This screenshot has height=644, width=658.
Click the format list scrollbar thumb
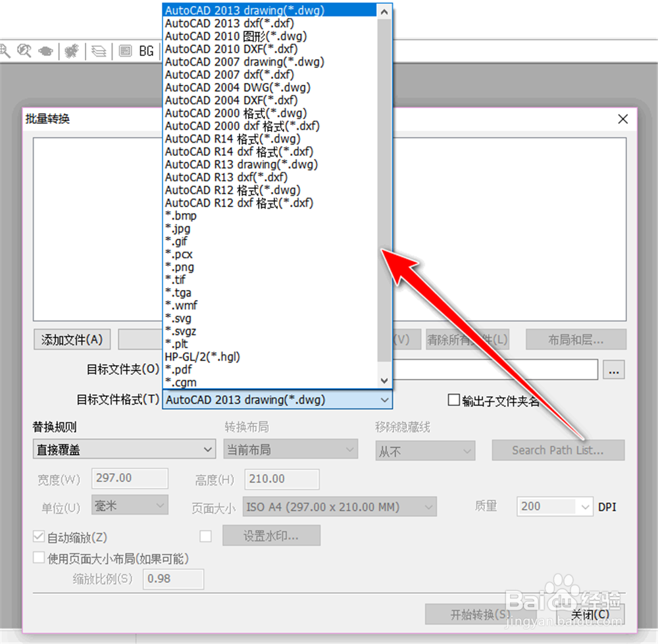pyautogui.click(x=384, y=189)
